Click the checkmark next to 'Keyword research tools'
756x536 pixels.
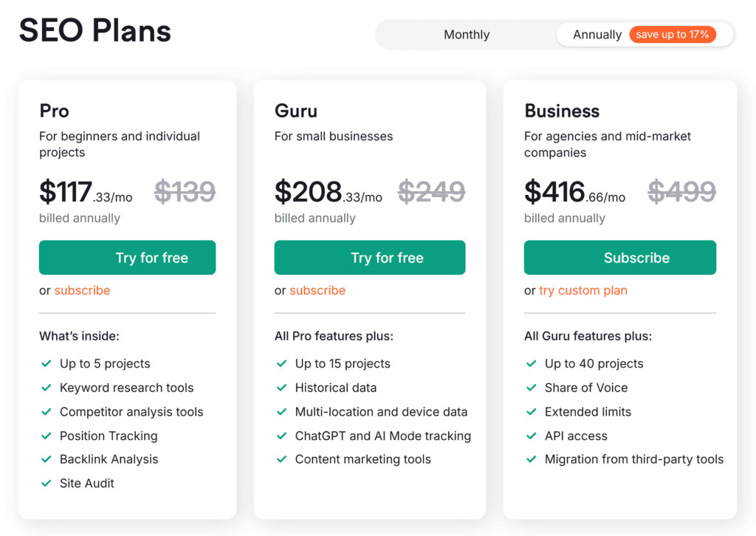tap(46, 388)
